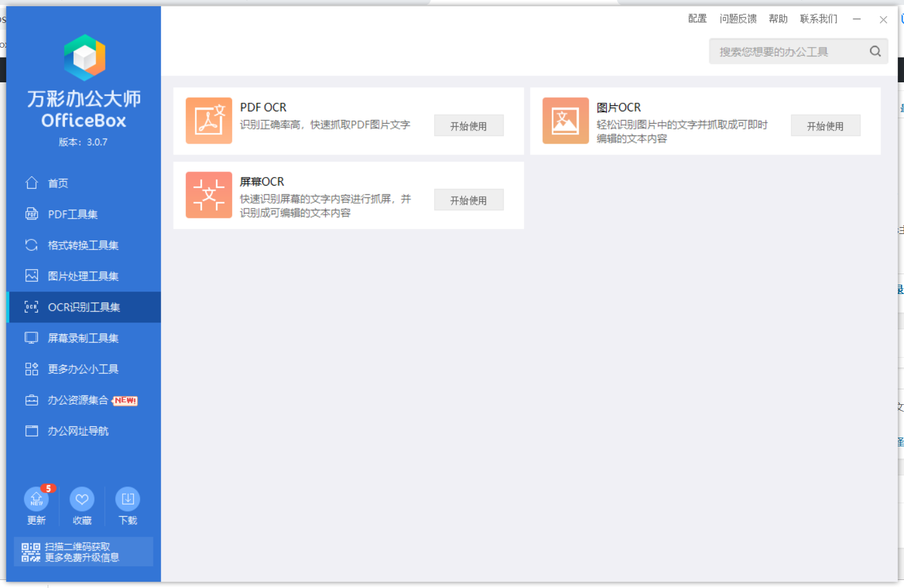Open the 屏幕OCR tool icon
This screenshot has height=588, width=904.
209,195
